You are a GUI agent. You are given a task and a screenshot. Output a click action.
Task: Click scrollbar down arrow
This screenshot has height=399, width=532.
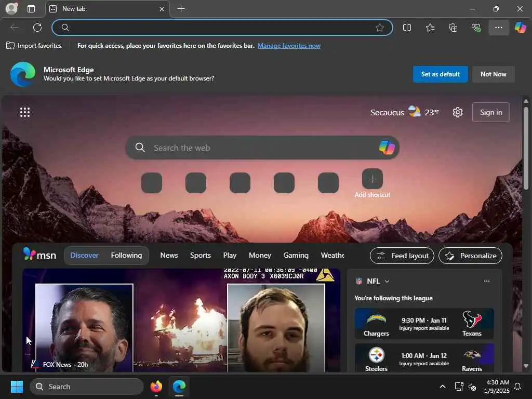(x=526, y=366)
